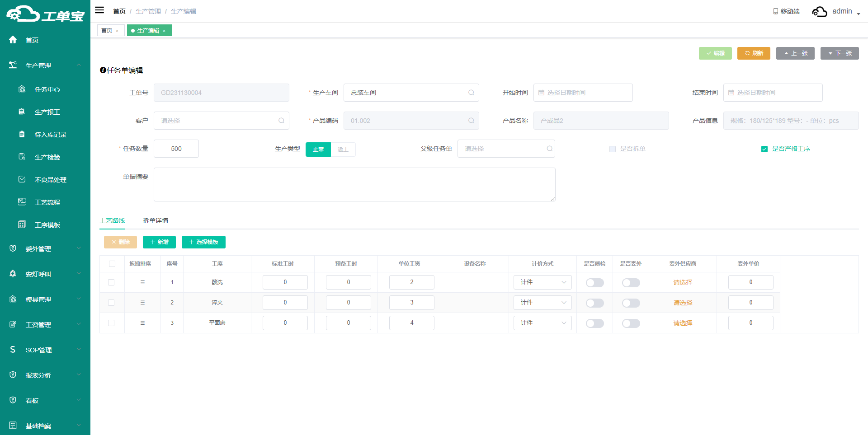Screen dimensions: 868x435
Task: Click the hamburger menu collapse icon
Action: 99,10
